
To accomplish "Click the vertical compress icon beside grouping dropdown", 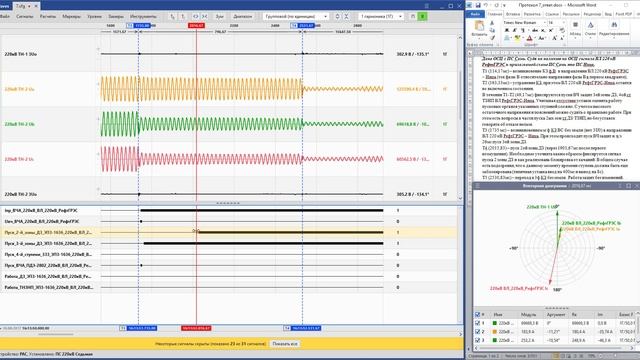I will [x=346, y=16].
